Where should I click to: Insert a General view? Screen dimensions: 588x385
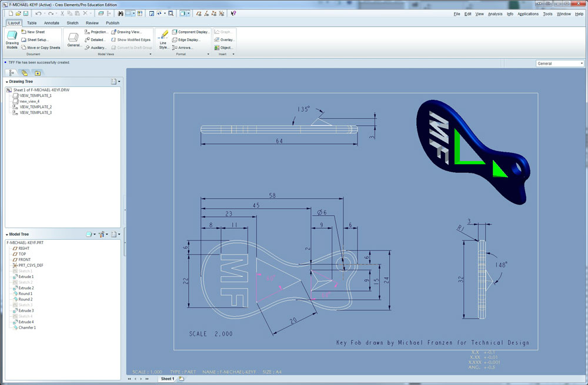coord(73,40)
